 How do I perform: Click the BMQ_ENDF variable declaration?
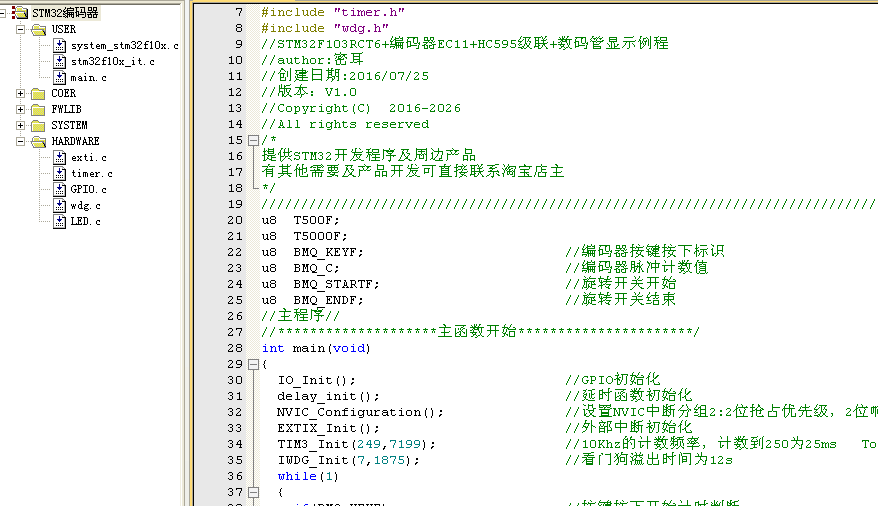tap(312, 301)
